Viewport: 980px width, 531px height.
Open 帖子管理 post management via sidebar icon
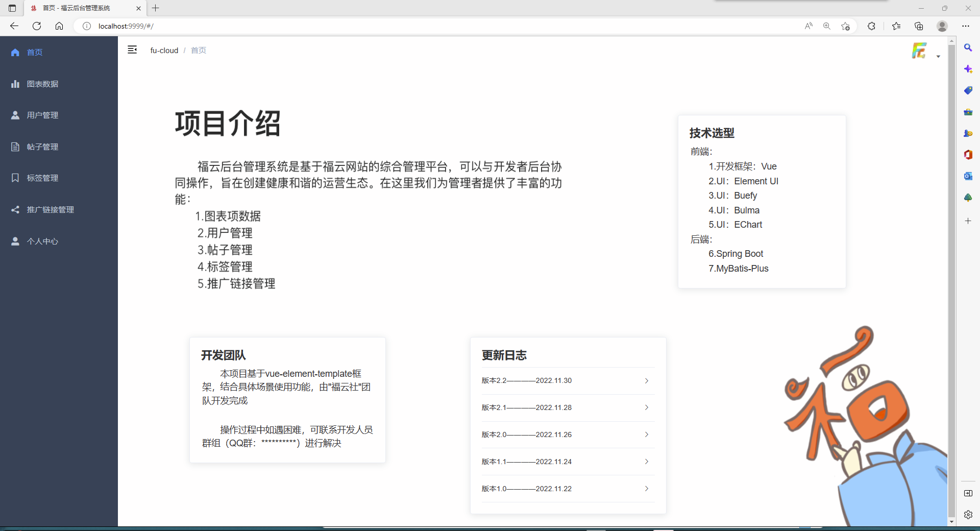(x=15, y=147)
